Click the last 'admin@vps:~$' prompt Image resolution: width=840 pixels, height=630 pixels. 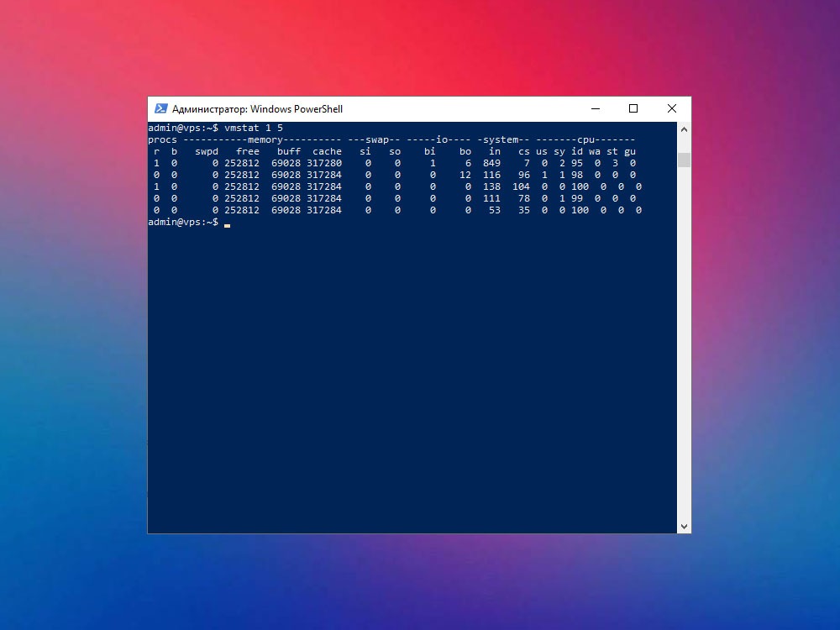tap(183, 223)
